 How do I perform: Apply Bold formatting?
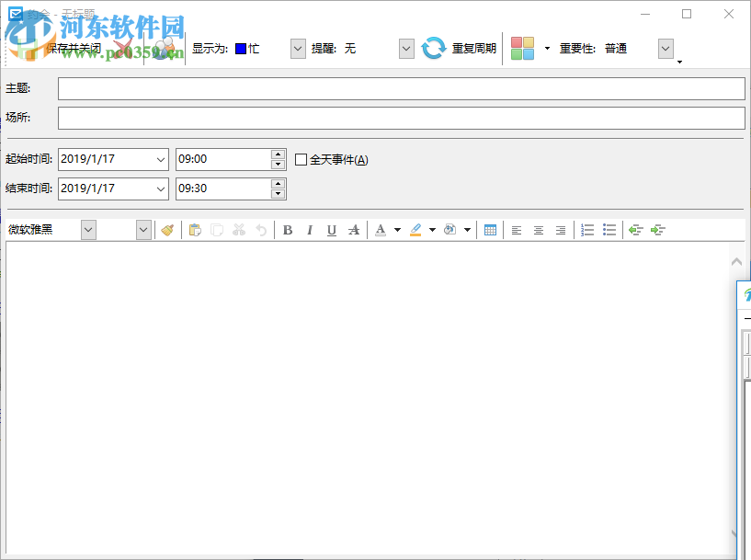point(287,230)
